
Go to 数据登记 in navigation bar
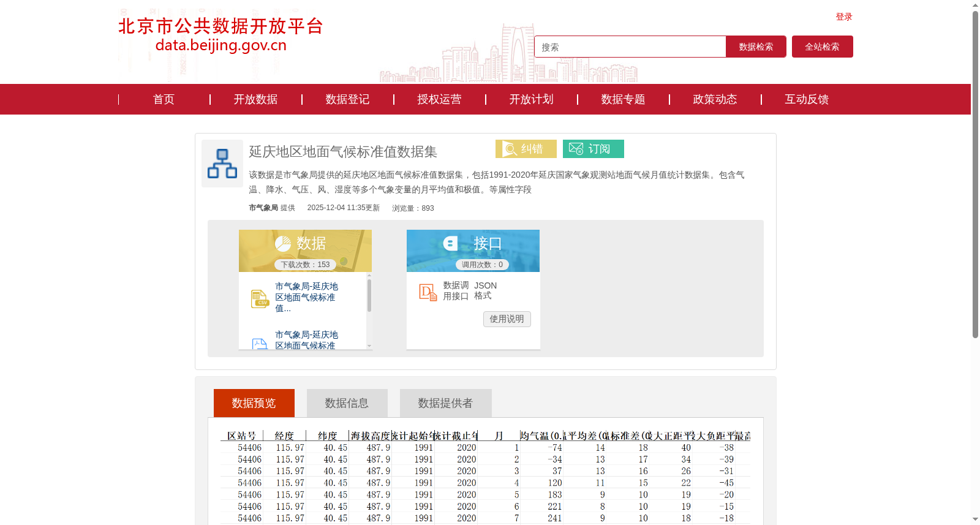347,99
